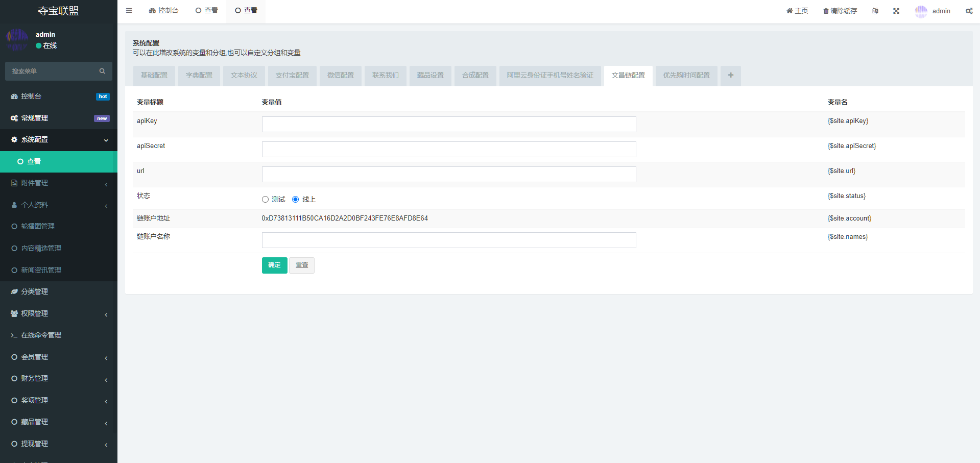Open the language switch icon in header

(875, 11)
